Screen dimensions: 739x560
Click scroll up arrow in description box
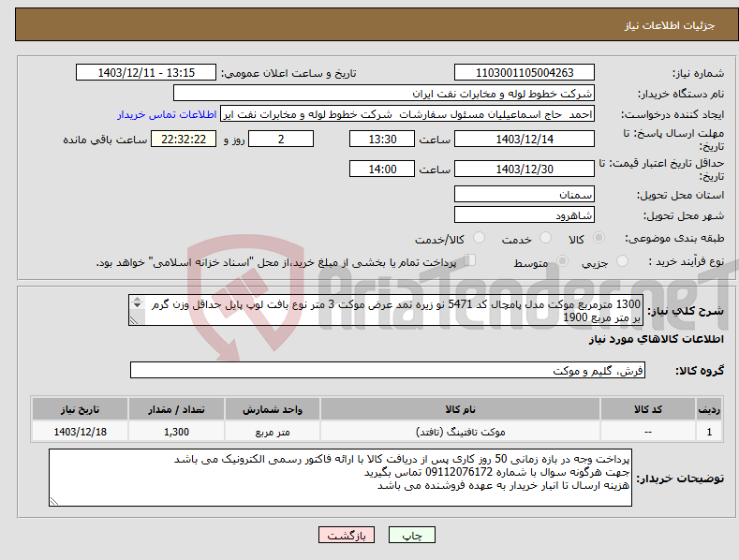point(137,299)
